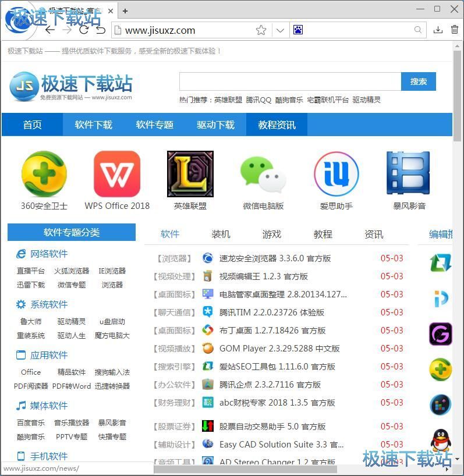This screenshot has height=476, width=464.
Task: Switch to the 游戏 list tab
Action: (272, 234)
